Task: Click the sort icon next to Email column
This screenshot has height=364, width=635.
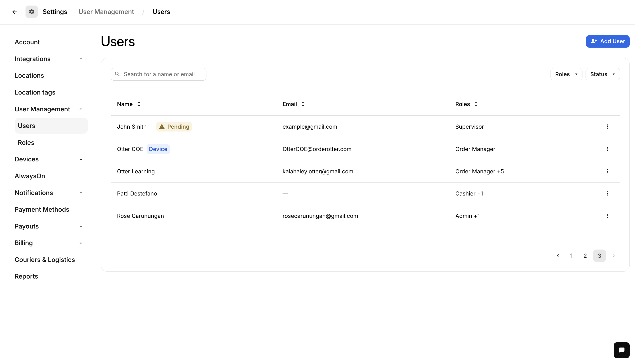Action: click(x=303, y=104)
